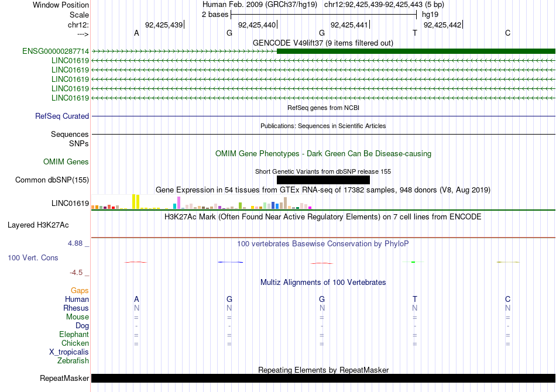Click the 'hg19' label next to scale bar

coord(430,15)
